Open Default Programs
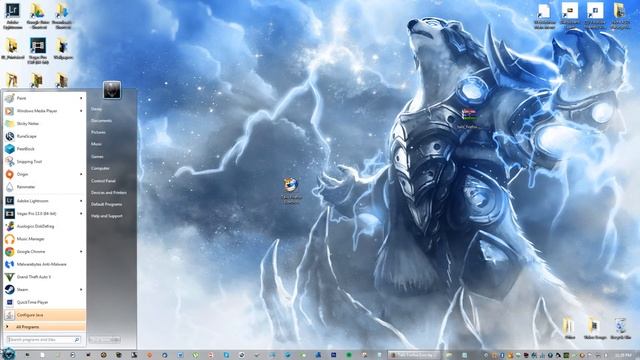 (x=107, y=204)
